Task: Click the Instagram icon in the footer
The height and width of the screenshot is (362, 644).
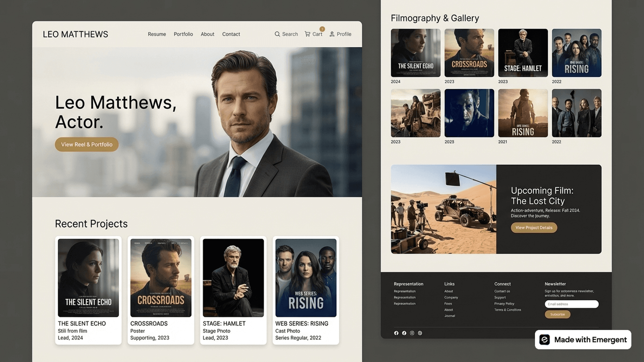Action: (x=412, y=333)
